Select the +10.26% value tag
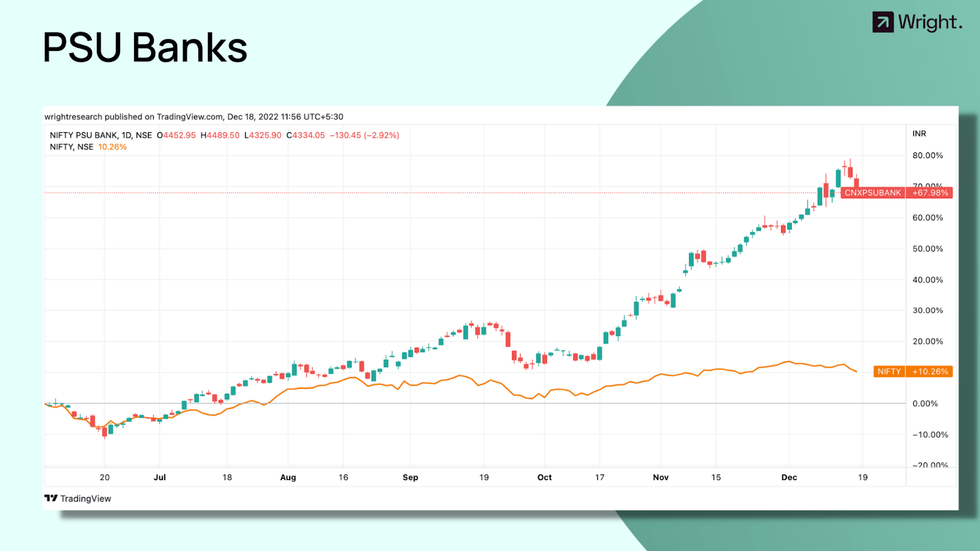 [x=930, y=372]
